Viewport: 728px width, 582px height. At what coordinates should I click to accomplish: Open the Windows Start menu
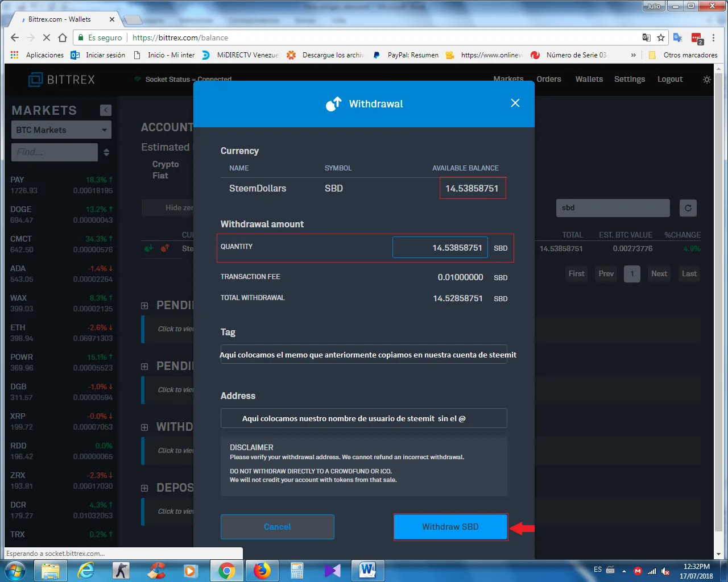click(x=15, y=571)
